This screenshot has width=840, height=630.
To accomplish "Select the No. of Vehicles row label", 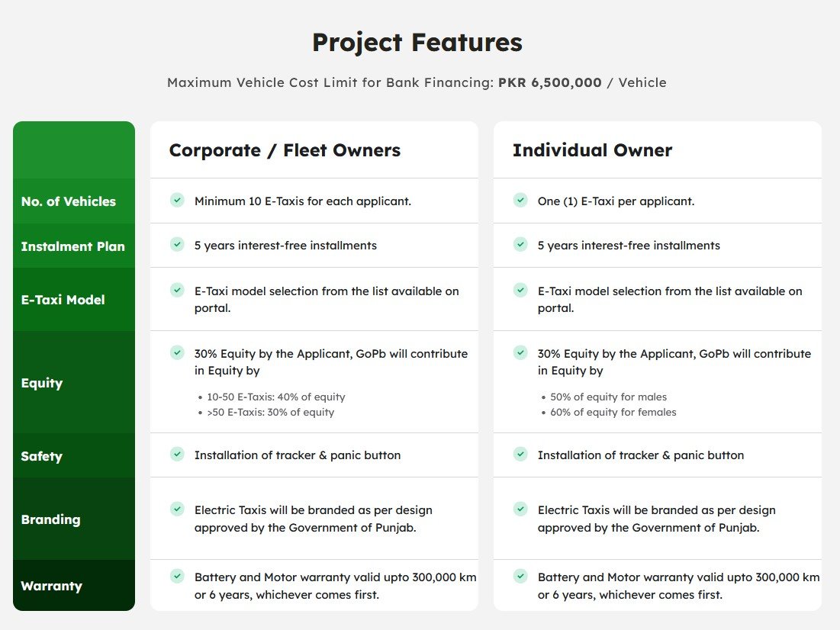I will click(69, 201).
